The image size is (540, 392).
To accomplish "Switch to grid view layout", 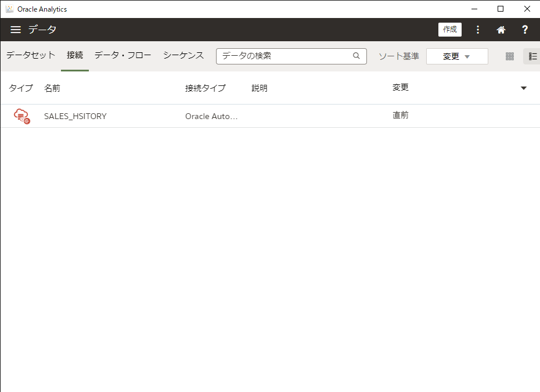I will pyautogui.click(x=510, y=56).
